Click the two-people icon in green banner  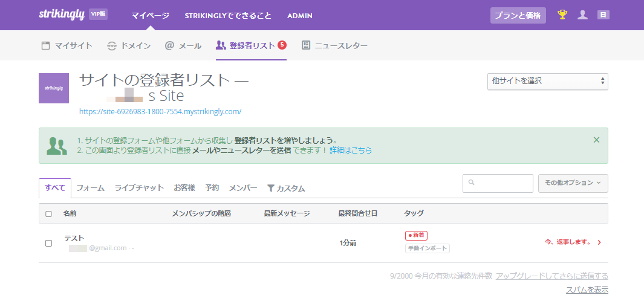coord(57,146)
